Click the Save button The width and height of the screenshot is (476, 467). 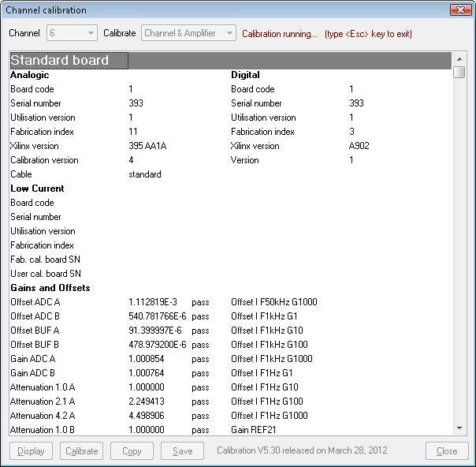pos(182,451)
